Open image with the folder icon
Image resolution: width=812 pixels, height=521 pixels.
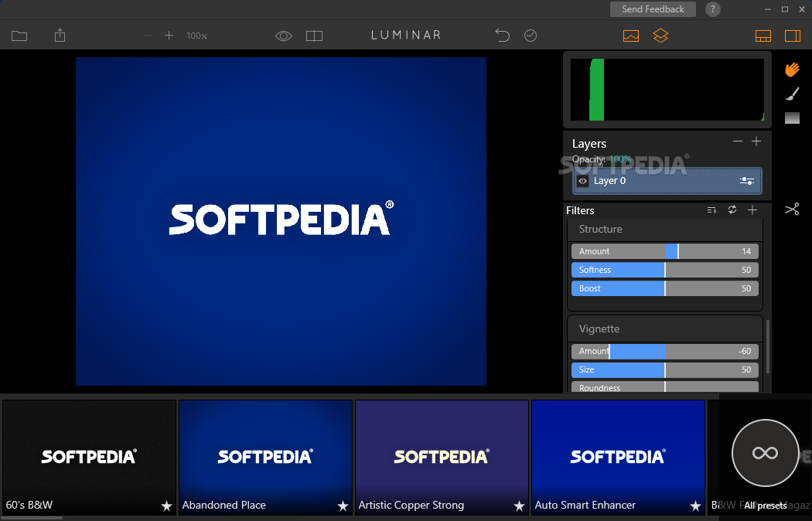(x=19, y=36)
